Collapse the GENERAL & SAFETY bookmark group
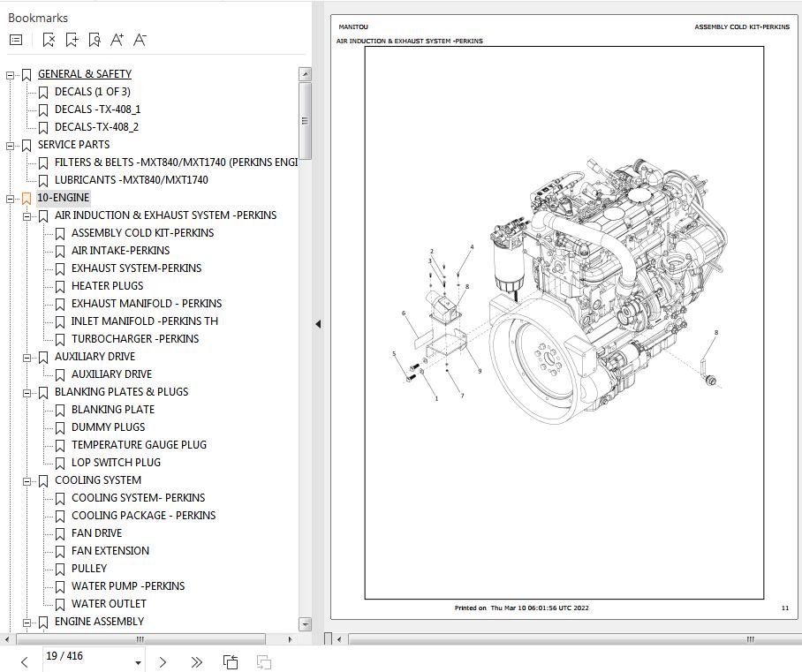 (10, 75)
